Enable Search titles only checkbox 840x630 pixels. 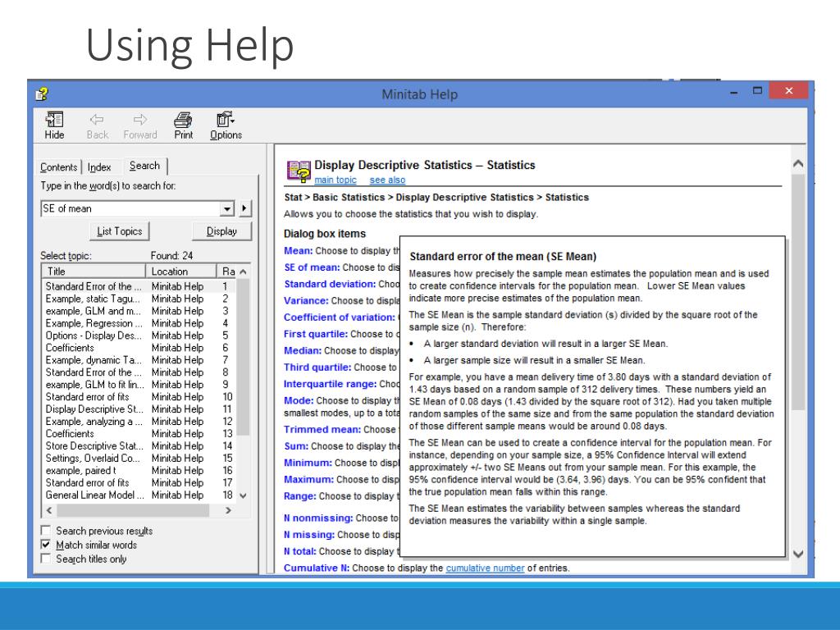(46, 559)
